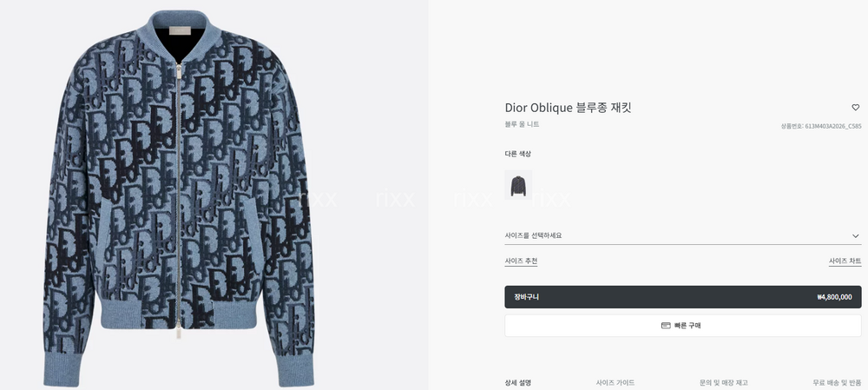Click the 블루 울 니트 material subtitle
Viewport: 868px width, 390px height.
tap(522, 125)
